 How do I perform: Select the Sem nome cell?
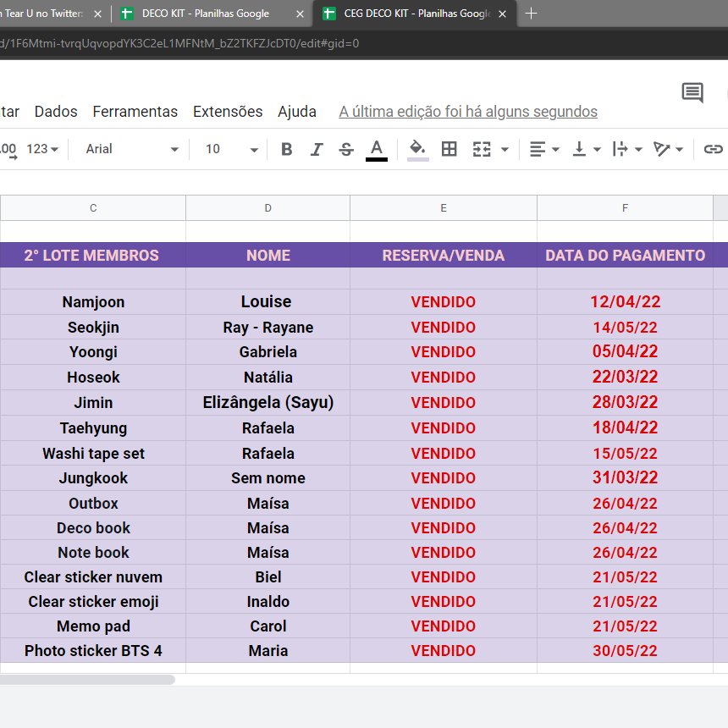click(x=267, y=478)
